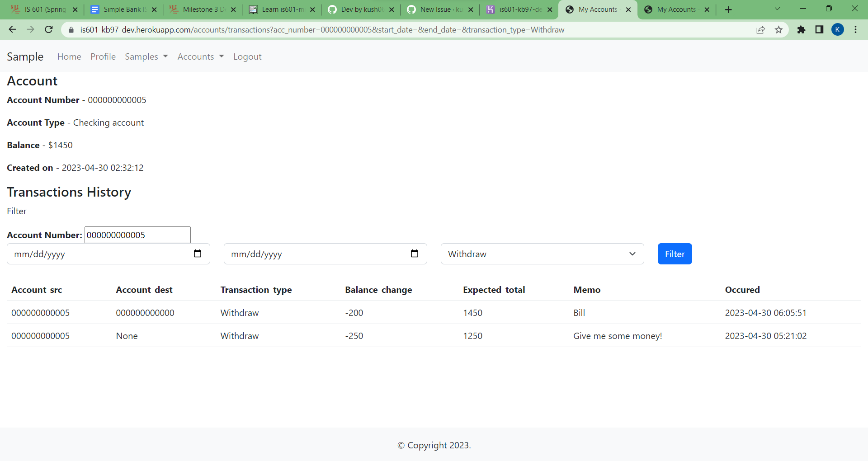Select the Profile menu item

pos(103,56)
